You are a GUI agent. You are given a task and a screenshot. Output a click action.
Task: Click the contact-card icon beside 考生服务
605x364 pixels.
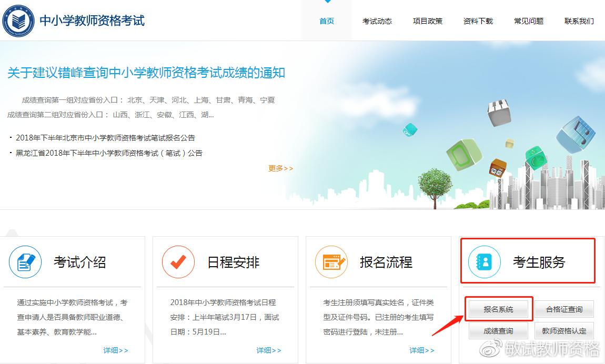484,262
